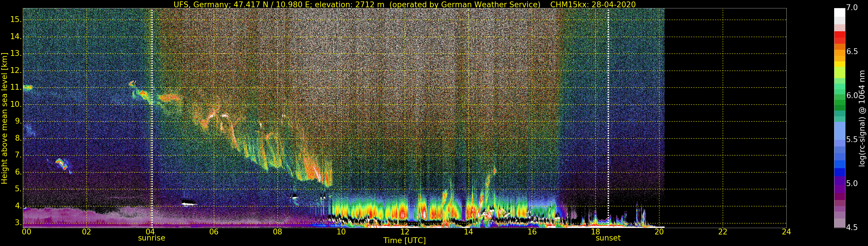Viewport: 868px width, 246px height.
Task: Click the white dotted sunrise marker line
Action: point(152,118)
